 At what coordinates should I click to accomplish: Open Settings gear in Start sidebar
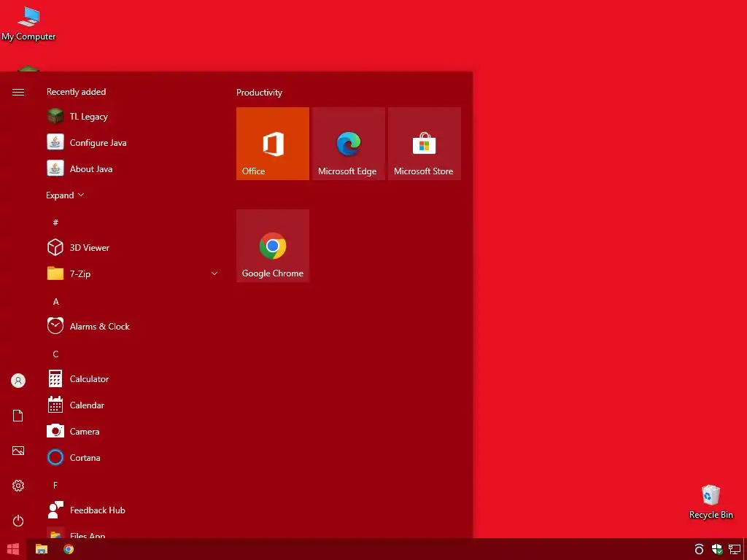(18, 485)
